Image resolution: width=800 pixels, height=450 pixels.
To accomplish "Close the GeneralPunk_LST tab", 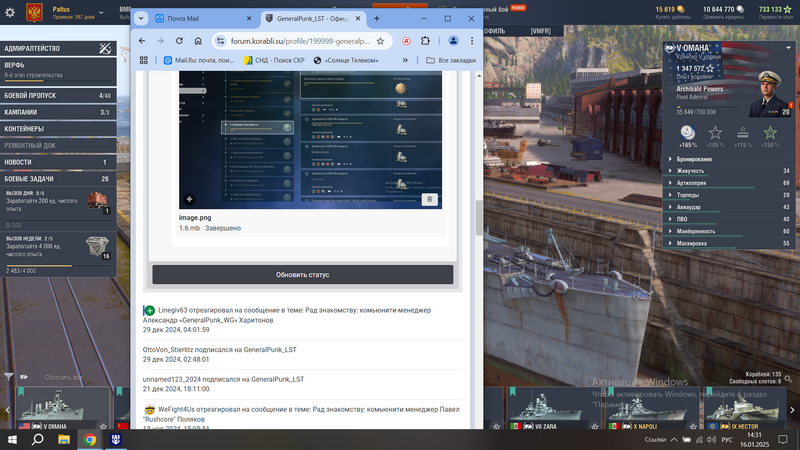I will coord(358,18).
